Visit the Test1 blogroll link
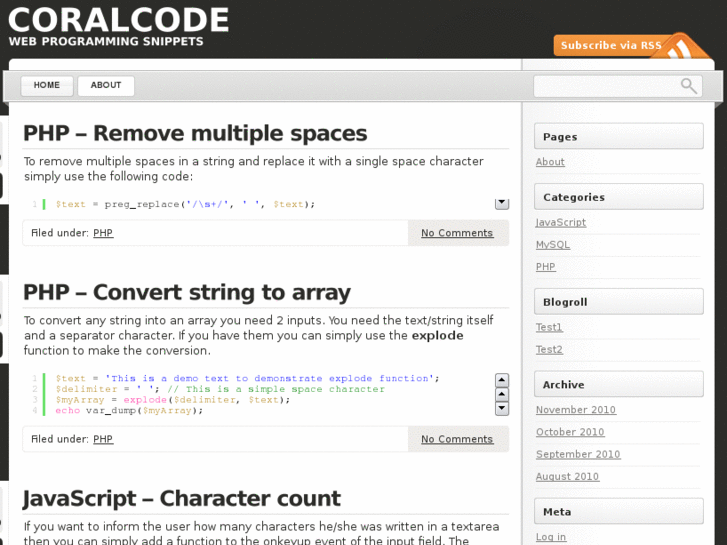The width and height of the screenshot is (727, 545). coord(549,327)
